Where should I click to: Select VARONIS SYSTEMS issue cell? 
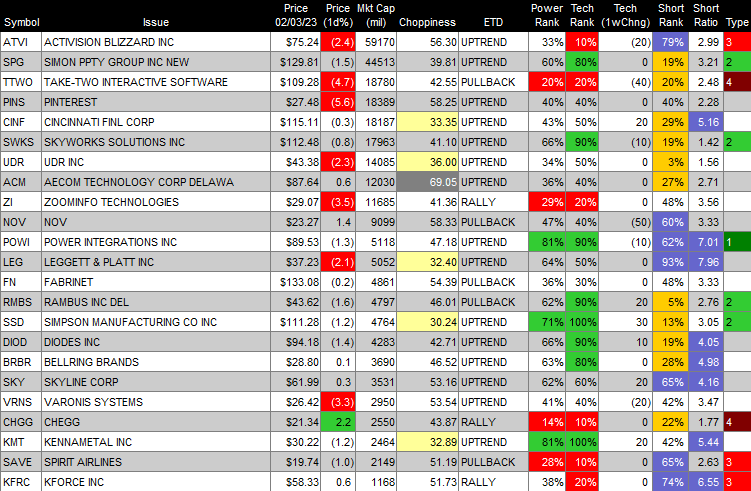click(x=156, y=402)
